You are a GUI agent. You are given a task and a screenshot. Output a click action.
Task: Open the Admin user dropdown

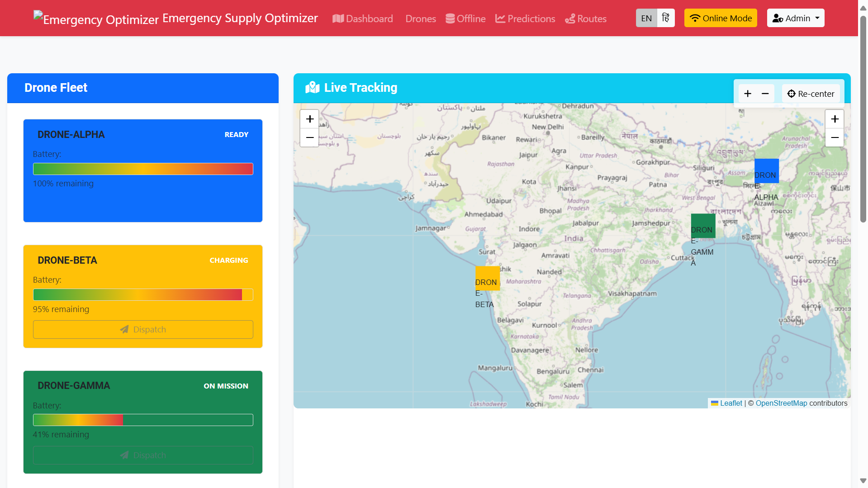795,18
